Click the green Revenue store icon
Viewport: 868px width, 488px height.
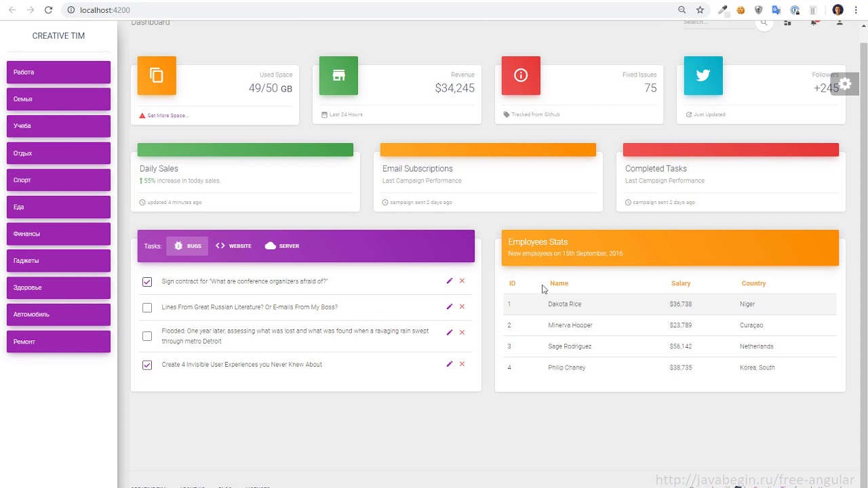[338, 75]
